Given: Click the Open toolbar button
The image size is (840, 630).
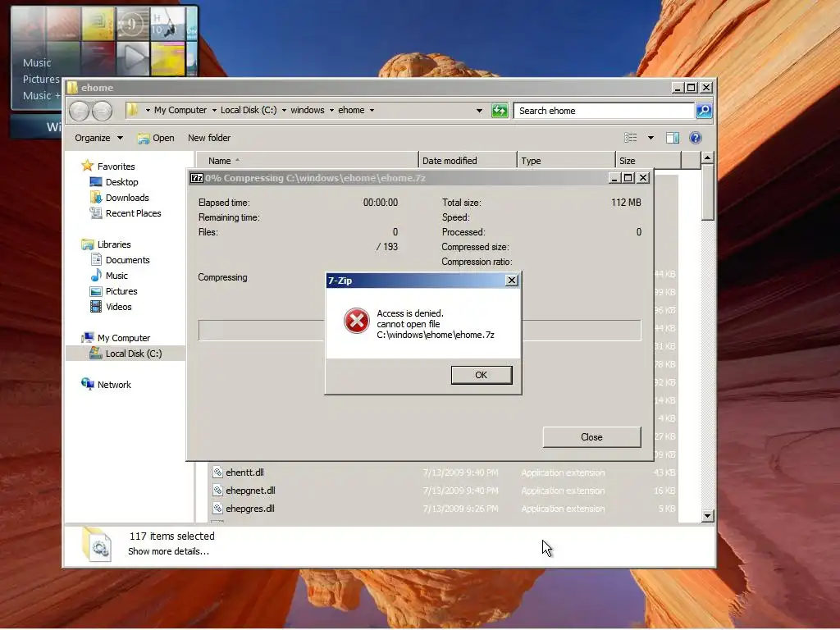Looking at the screenshot, I should click(x=156, y=138).
